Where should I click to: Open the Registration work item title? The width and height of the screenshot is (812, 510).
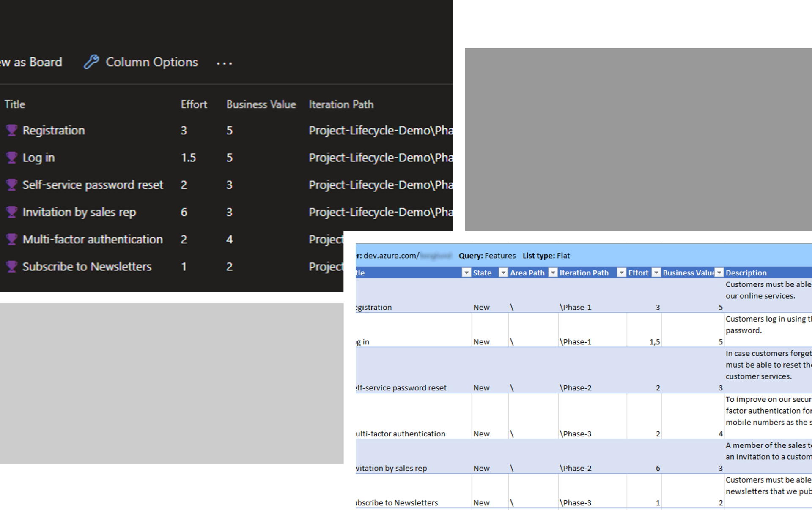click(54, 131)
